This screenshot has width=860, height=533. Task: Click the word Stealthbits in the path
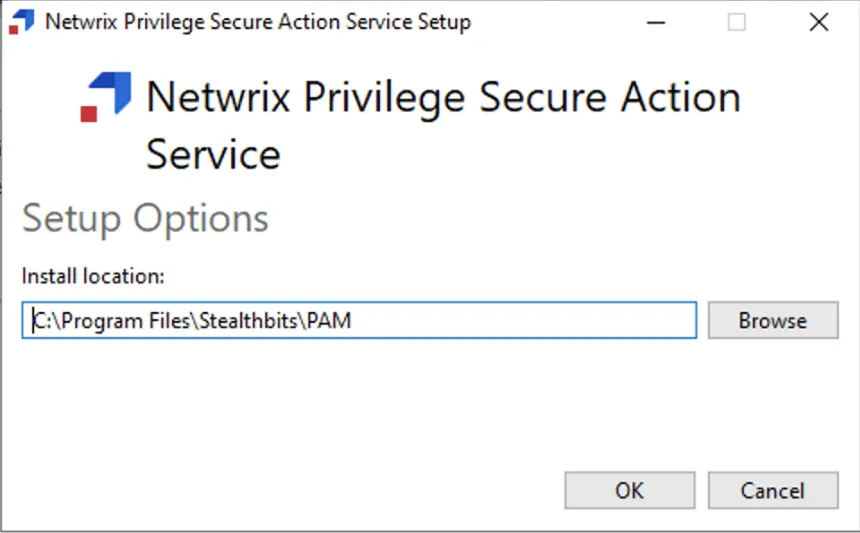click(248, 320)
